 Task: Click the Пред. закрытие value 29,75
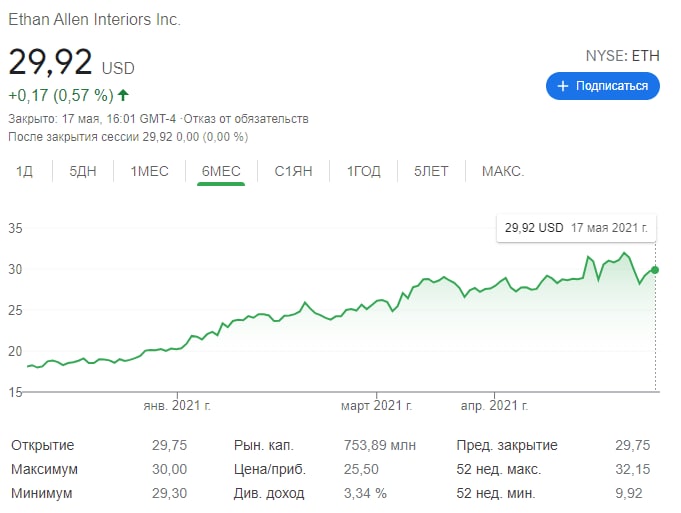(x=633, y=445)
